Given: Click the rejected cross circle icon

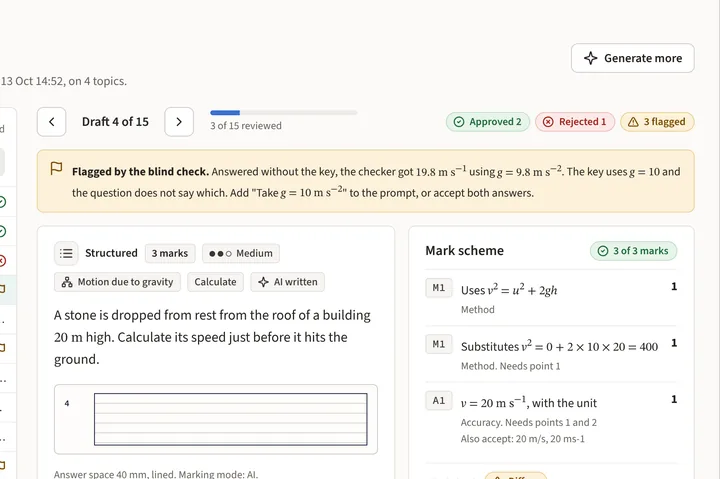Looking at the screenshot, I should click(548, 122).
